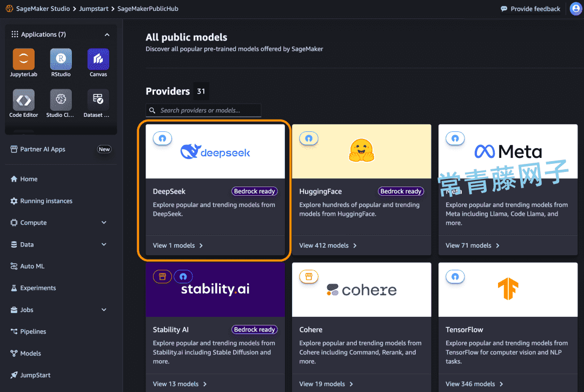This screenshot has height=392, width=584.
Task: Click the Data database icon
Action: pyautogui.click(x=14, y=244)
